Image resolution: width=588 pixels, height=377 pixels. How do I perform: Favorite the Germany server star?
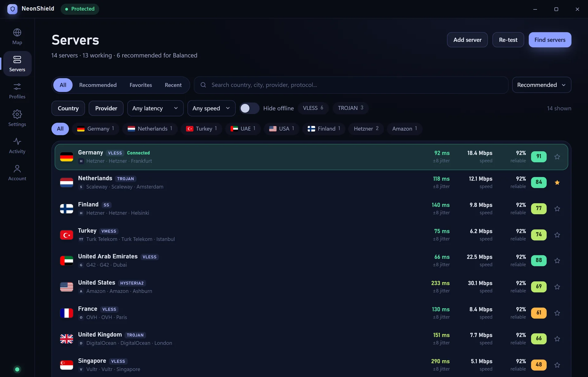tap(557, 157)
